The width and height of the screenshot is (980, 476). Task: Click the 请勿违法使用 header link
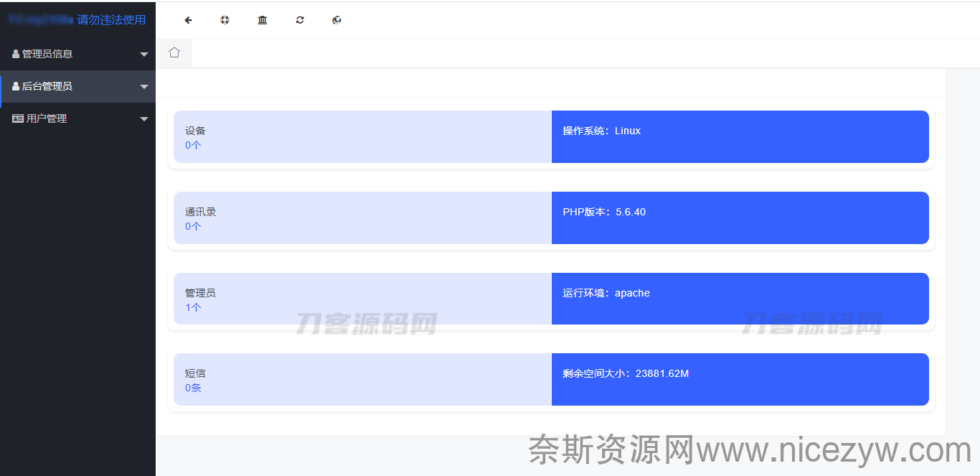pyautogui.click(x=111, y=20)
